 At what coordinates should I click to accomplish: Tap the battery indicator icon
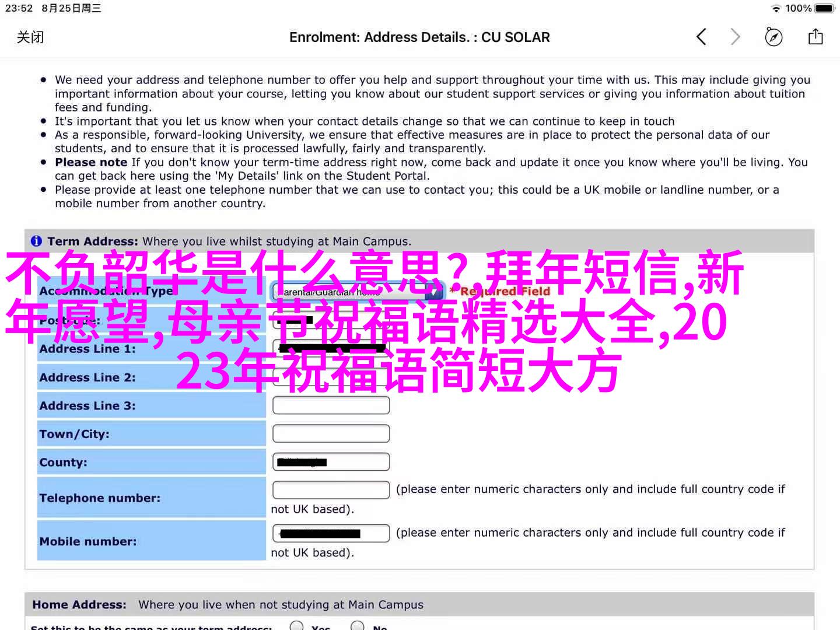[x=825, y=9]
